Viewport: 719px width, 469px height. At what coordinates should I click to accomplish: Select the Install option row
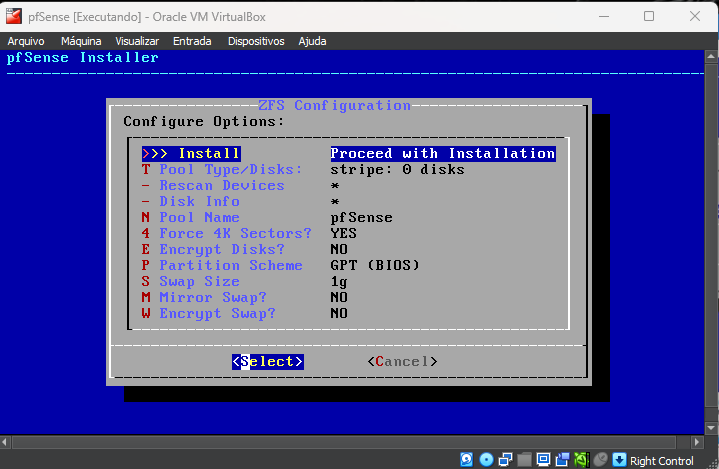348,154
